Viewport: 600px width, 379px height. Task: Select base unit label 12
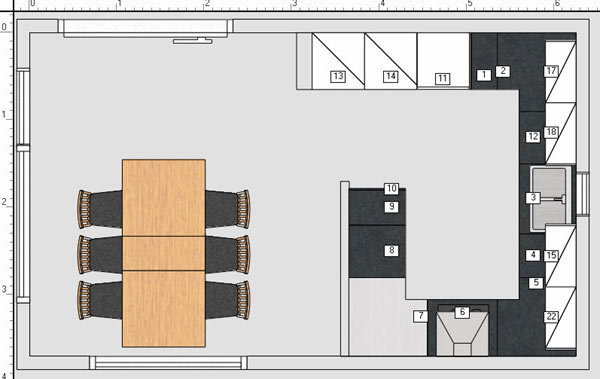(x=533, y=137)
